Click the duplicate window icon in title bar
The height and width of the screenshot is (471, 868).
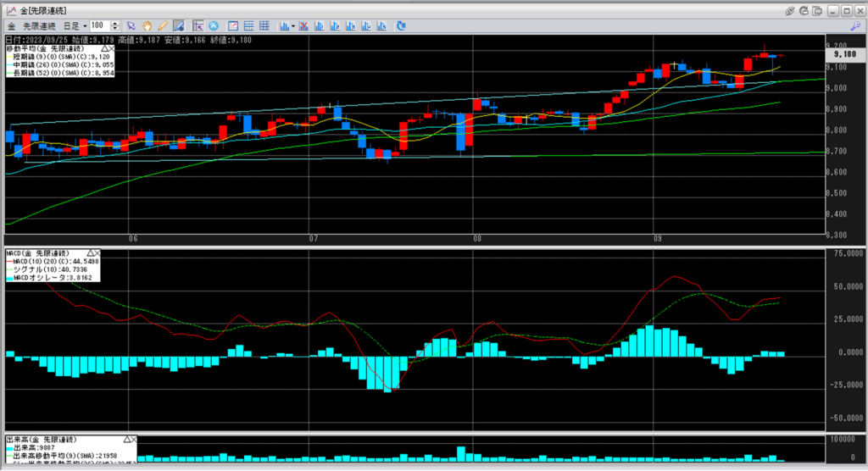point(817,10)
